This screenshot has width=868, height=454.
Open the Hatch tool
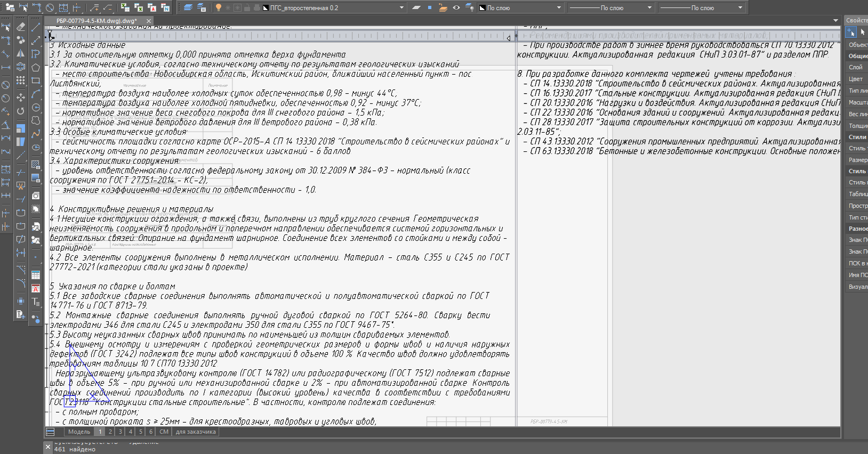36,164
